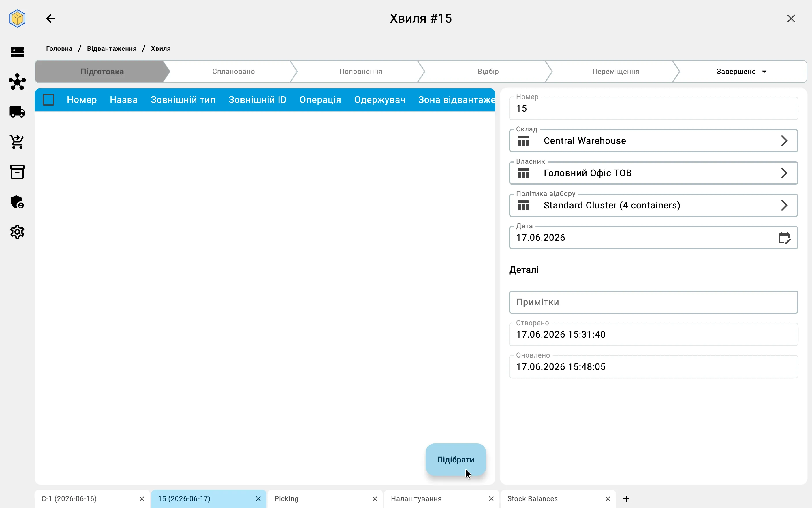Sort by Одержувач column header
Screen dimensions: 812x508
click(380, 100)
